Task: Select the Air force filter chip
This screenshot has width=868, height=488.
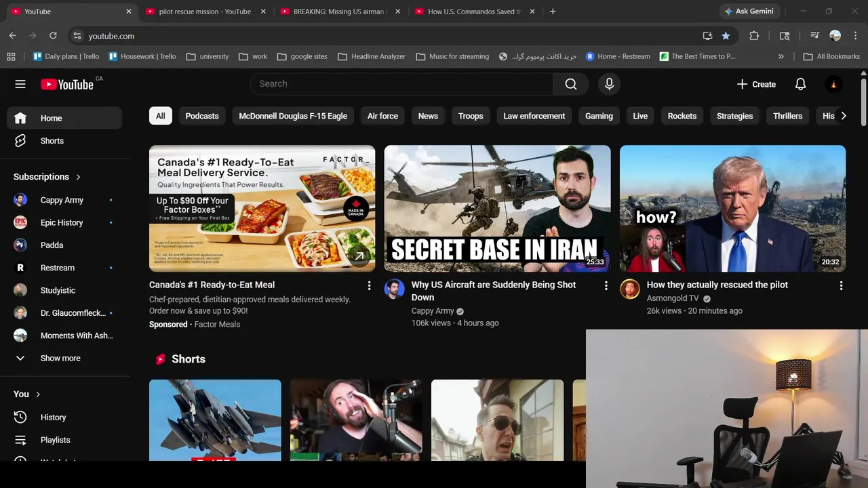Action: 382,116
